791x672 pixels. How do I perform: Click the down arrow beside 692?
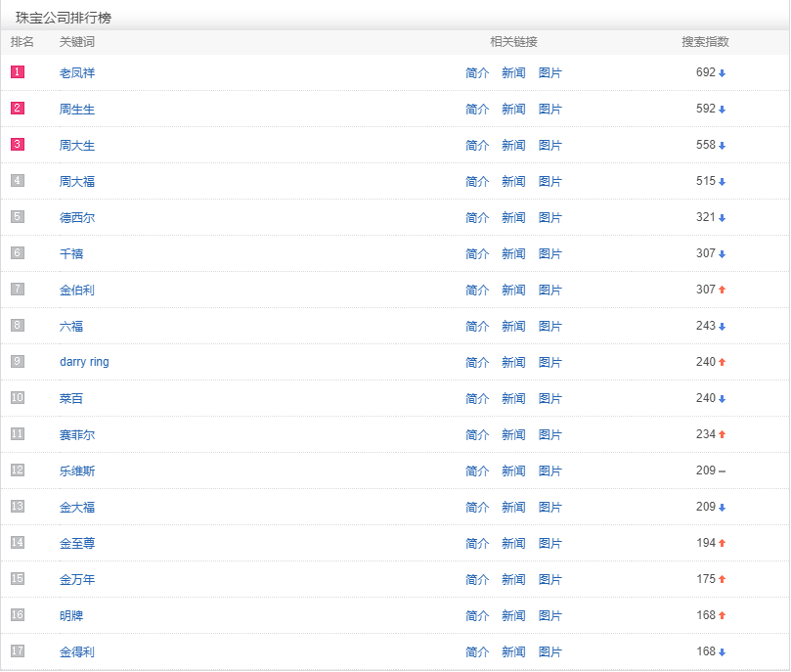tap(723, 73)
